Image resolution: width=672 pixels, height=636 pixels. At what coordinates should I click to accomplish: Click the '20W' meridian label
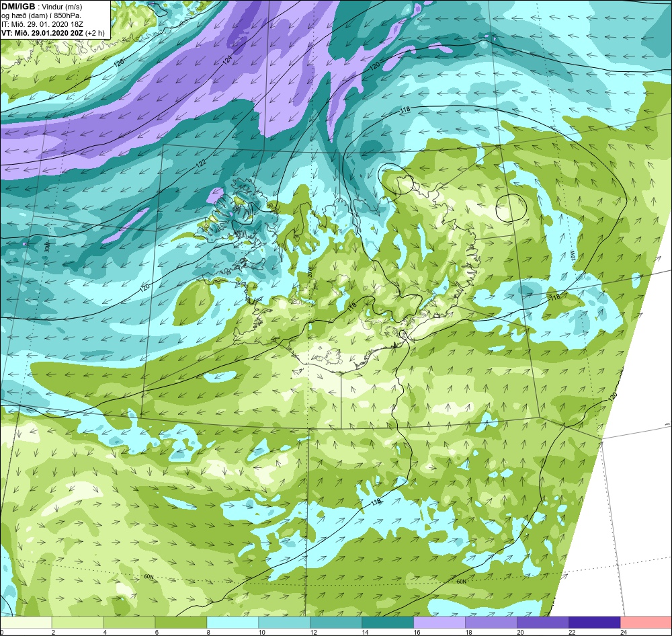(310, 273)
